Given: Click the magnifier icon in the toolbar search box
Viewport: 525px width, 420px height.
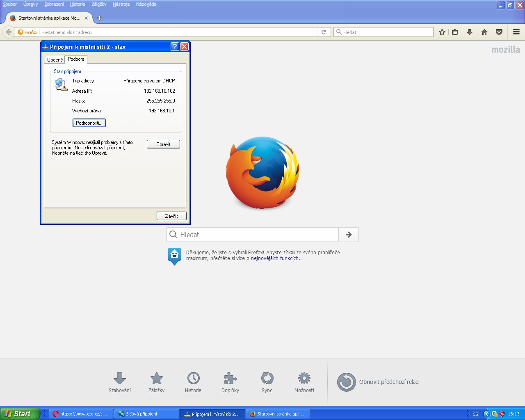Looking at the screenshot, I should 339,32.
